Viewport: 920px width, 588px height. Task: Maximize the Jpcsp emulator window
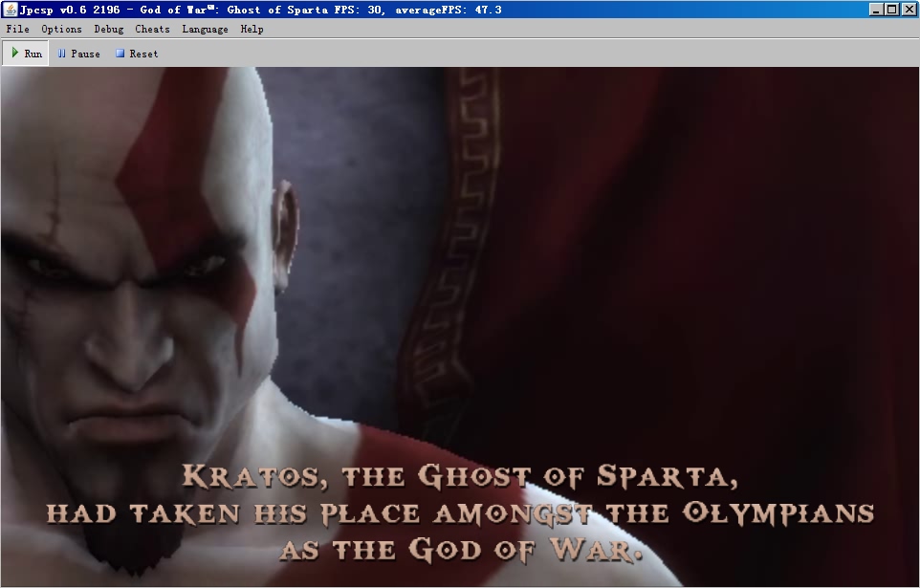(892, 10)
